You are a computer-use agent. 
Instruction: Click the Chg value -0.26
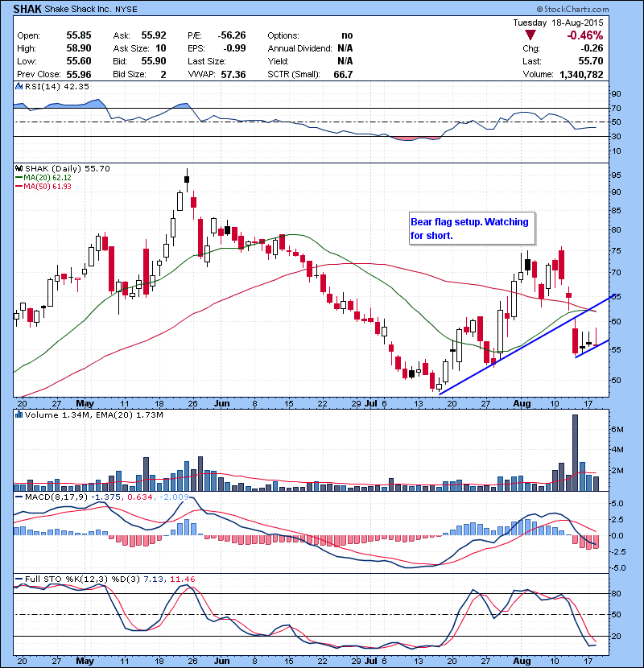tap(592, 48)
